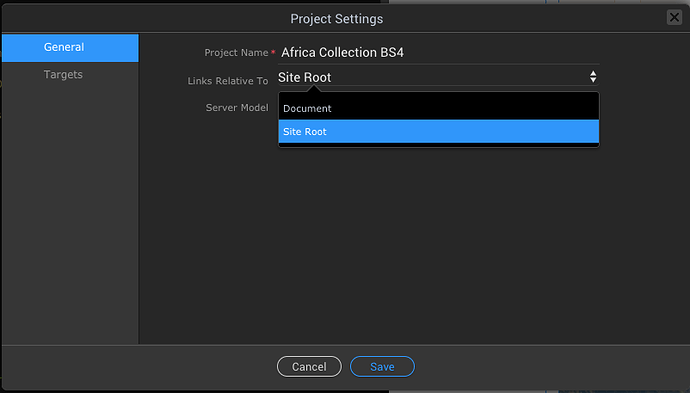Click the dropdown popup's pointer caret
Screen dimensions: 690x393
(314, 88)
